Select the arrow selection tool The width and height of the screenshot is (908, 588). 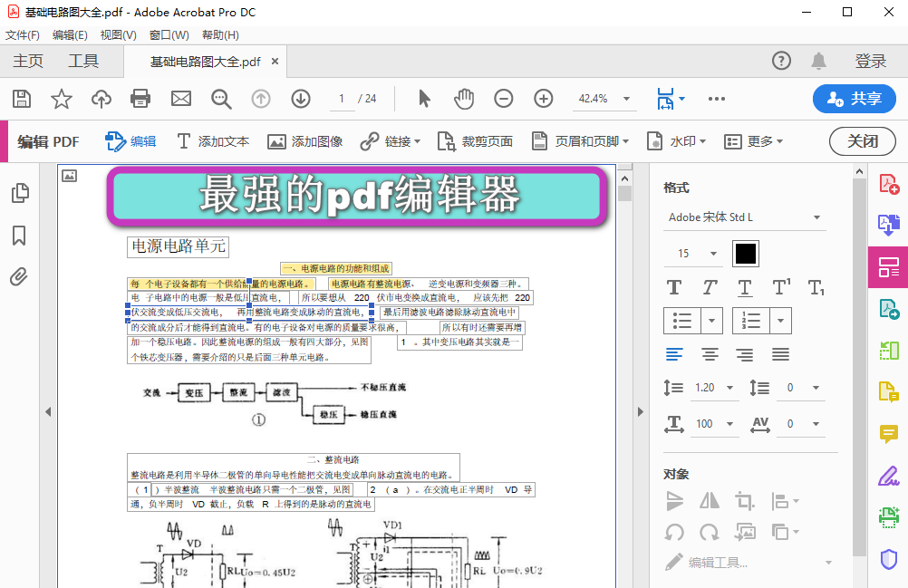tap(424, 99)
